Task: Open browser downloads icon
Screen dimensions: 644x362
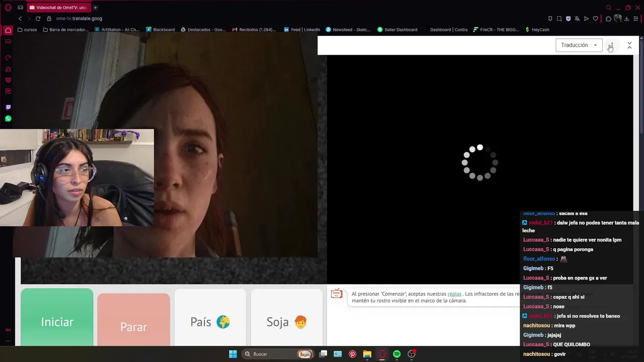Action: pyautogui.click(x=626, y=19)
